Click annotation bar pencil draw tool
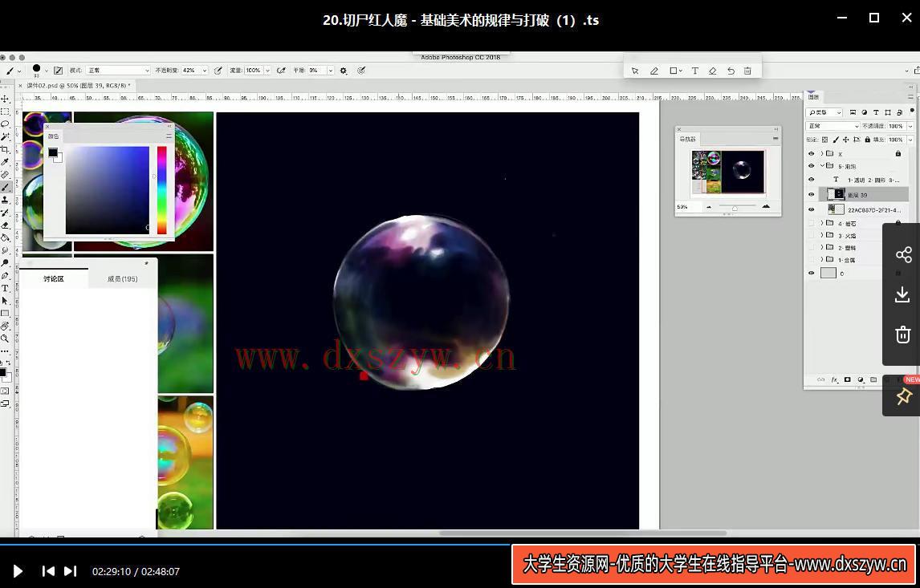The image size is (920, 588). click(654, 71)
